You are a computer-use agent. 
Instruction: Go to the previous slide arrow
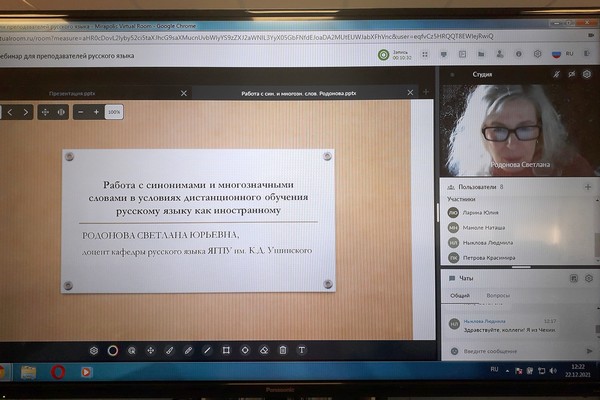10,112
